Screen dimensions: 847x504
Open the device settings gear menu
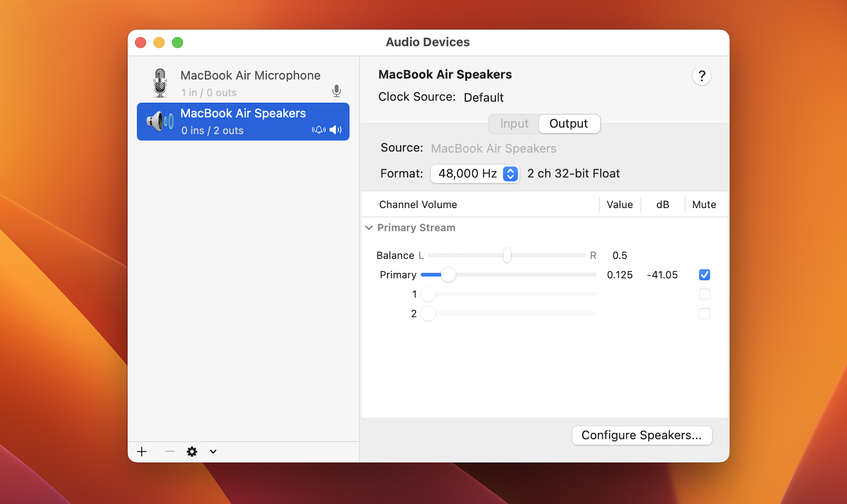point(192,452)
